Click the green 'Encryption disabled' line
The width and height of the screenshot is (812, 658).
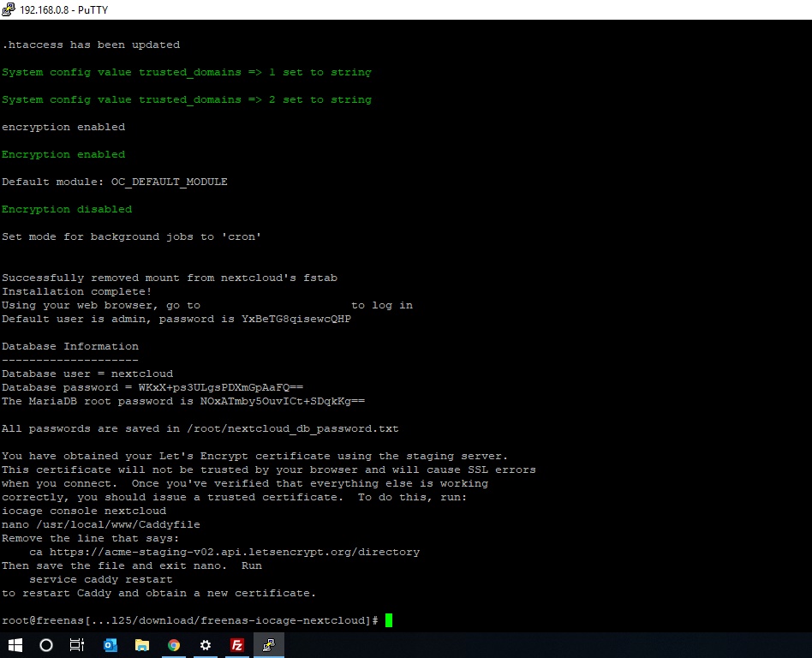click(x=67, y=209)
